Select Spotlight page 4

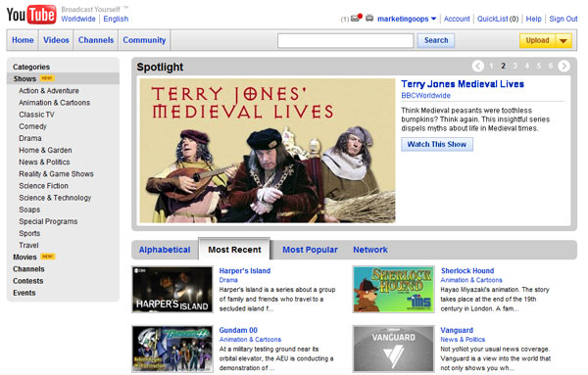point(527,66)
